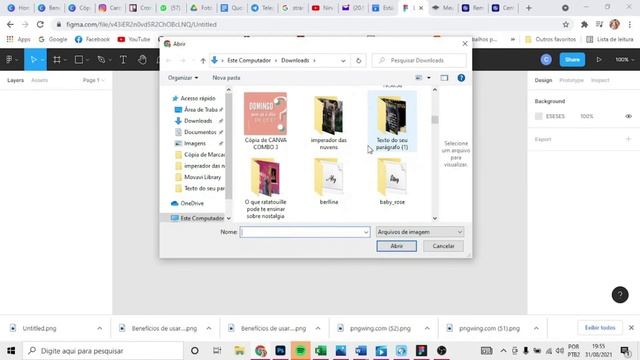Toggle background visibility eye icon
The image size is (640, 360).
(x=629, y=116)
